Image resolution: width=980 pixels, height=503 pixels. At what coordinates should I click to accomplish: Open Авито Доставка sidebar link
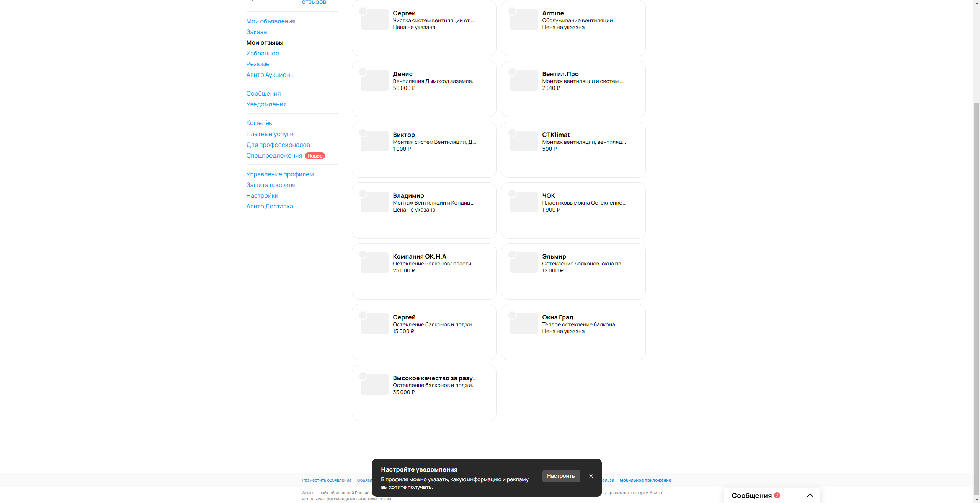(x=269, y=206)
